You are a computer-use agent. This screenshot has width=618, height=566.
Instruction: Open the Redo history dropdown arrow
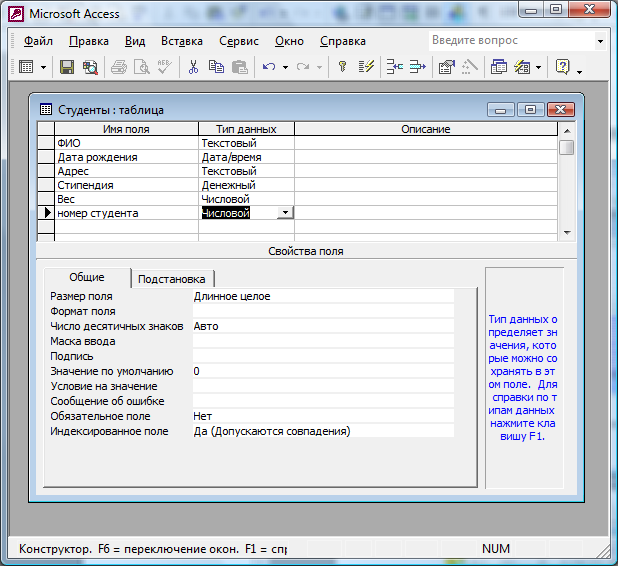point(319,67)
